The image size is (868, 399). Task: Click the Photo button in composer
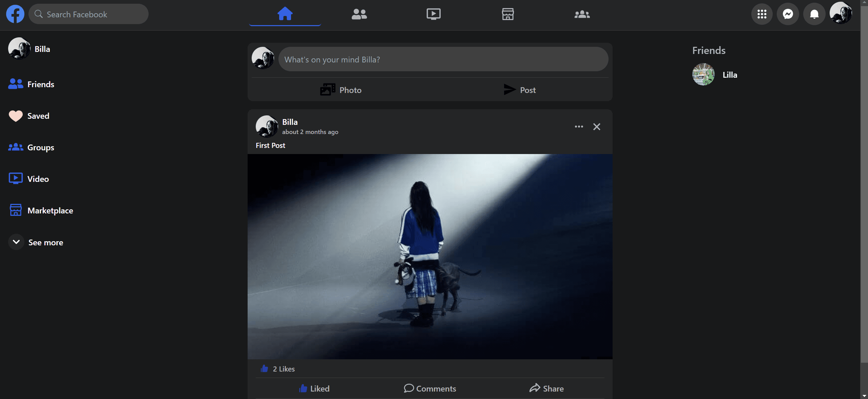click(x=341, y=90)
